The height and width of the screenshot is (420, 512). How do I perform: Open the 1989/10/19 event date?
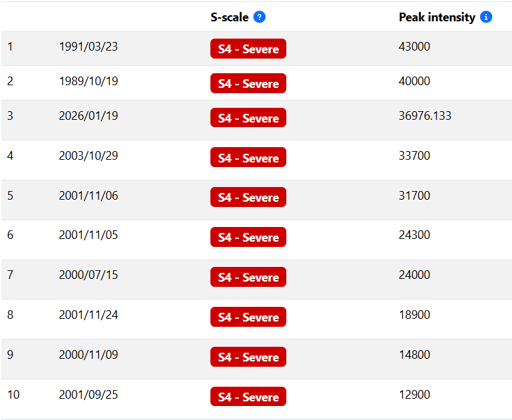(x=89, y=81)
